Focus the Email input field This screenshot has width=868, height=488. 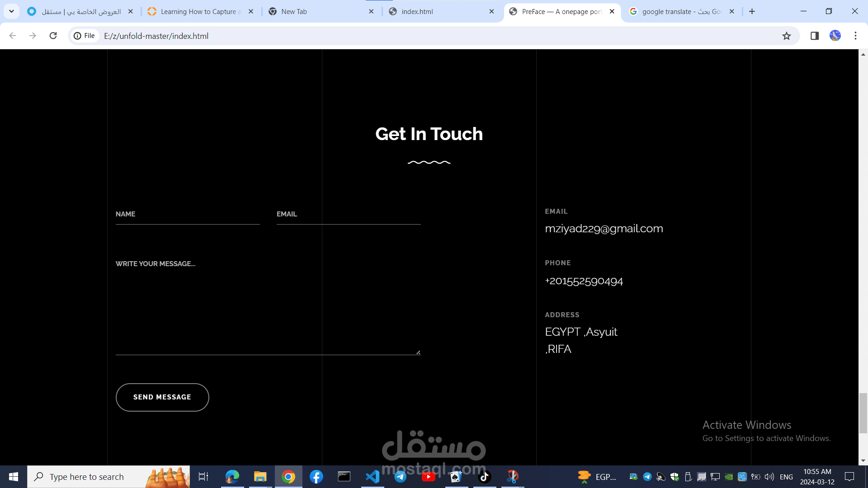(x=348, y=214)
